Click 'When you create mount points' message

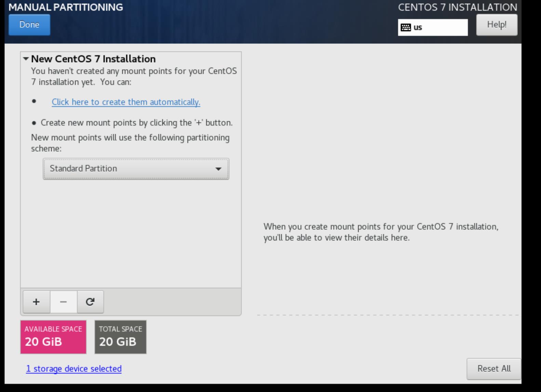[381, 232]
